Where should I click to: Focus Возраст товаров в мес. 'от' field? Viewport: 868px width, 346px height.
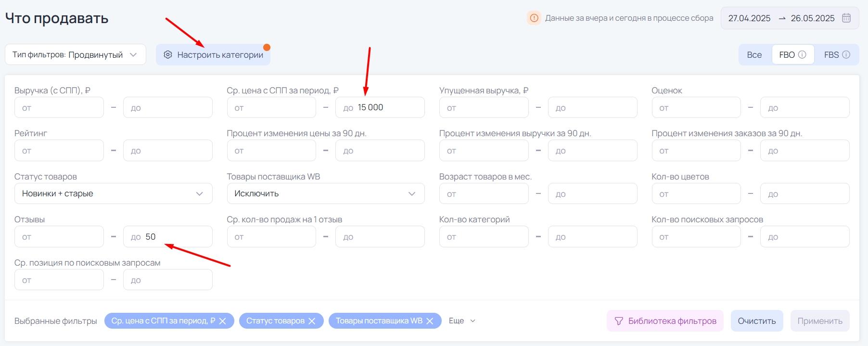click(x=484, y=193)
